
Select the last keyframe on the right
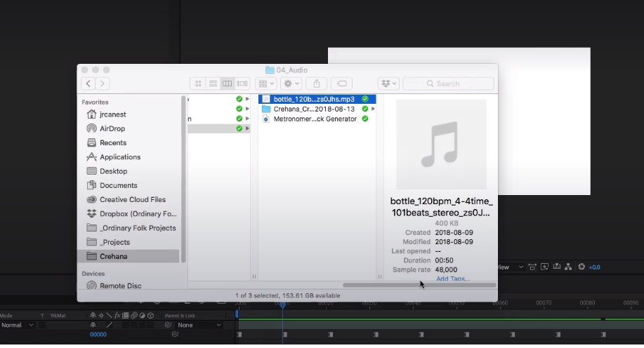coord(603,335)
